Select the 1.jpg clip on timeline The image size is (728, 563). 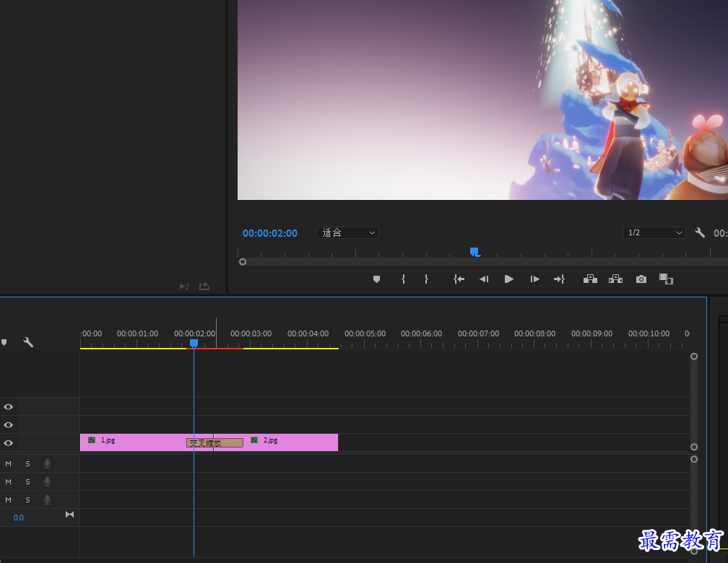133,442
